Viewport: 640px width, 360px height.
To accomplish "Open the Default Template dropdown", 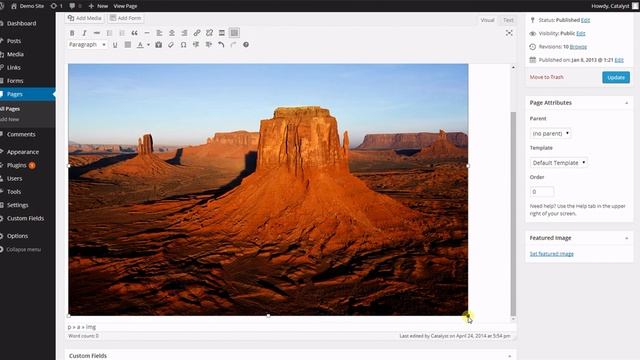I will pyautogui.click(x=559, y=162).
